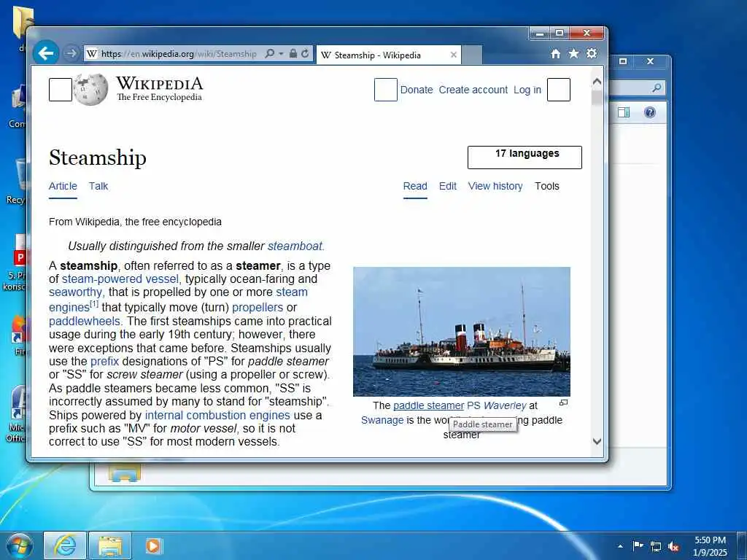The image size is (747, 560).
Task: Click the browser forward arrow button
Action: coord(71,53)
